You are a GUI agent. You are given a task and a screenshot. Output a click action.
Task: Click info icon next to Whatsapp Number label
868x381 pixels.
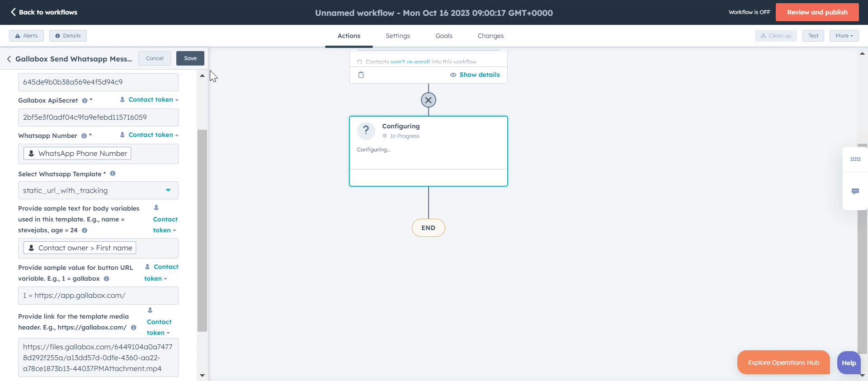(84, 136)
